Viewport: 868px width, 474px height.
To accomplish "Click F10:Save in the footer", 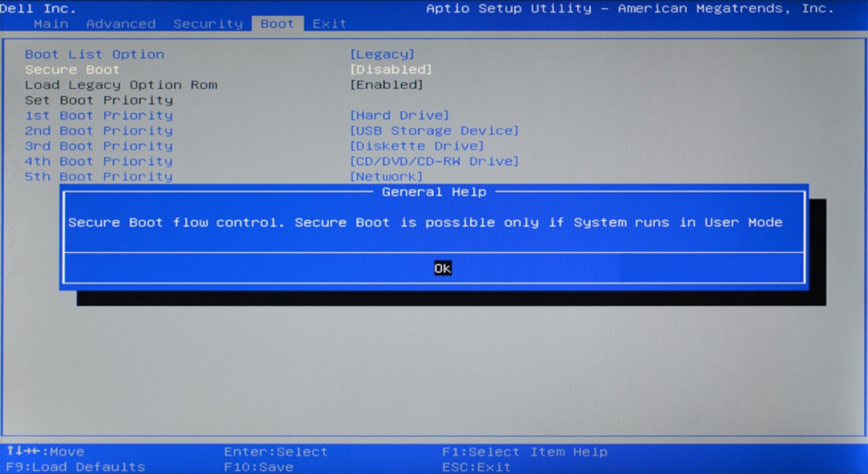I will point(258,467).
